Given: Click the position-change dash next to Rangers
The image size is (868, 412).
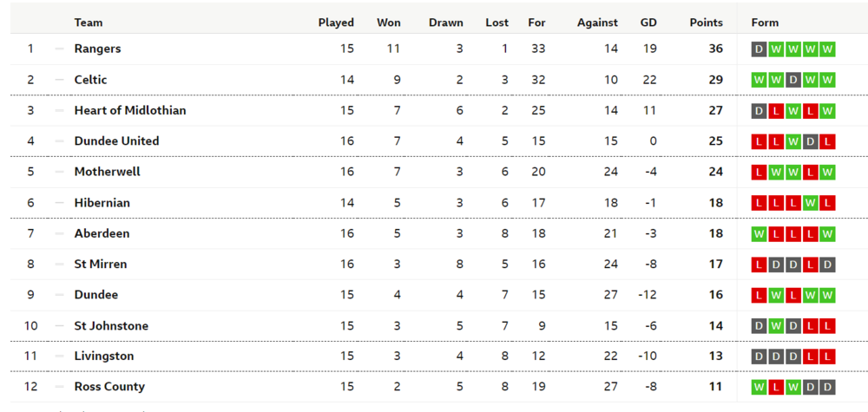Looking at the screenshot, I should [x=59, y=49].
